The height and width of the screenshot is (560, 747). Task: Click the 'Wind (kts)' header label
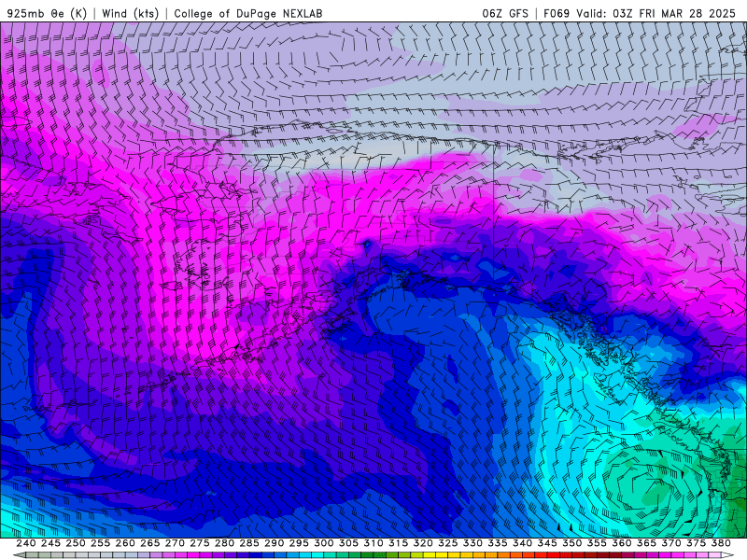pos(130,13)
